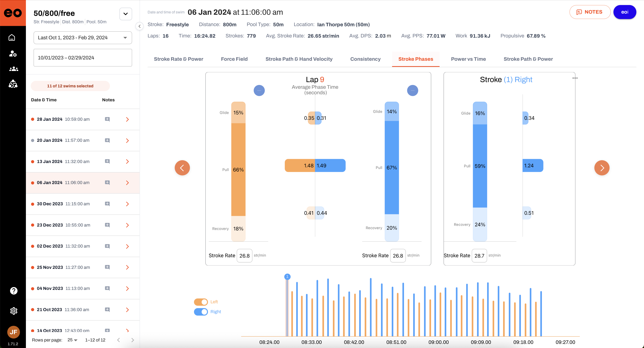Expand the 50/800/free selector dropdown

click(125, 14)
